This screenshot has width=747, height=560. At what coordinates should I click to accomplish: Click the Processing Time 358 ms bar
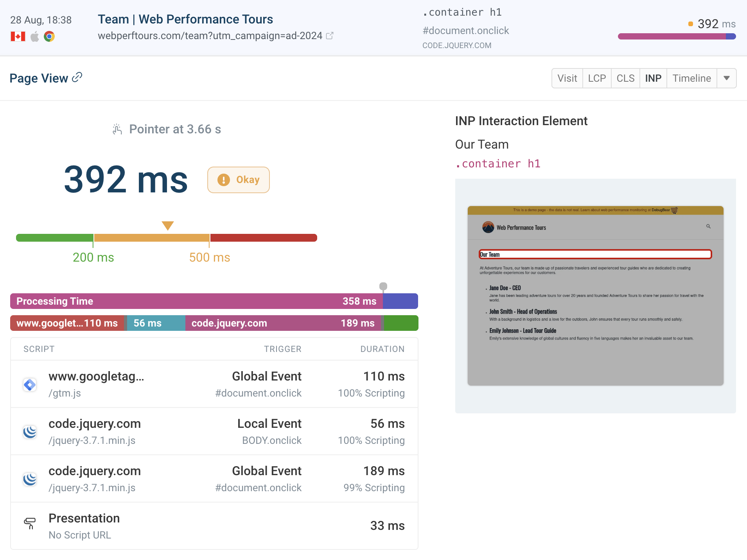196,301
